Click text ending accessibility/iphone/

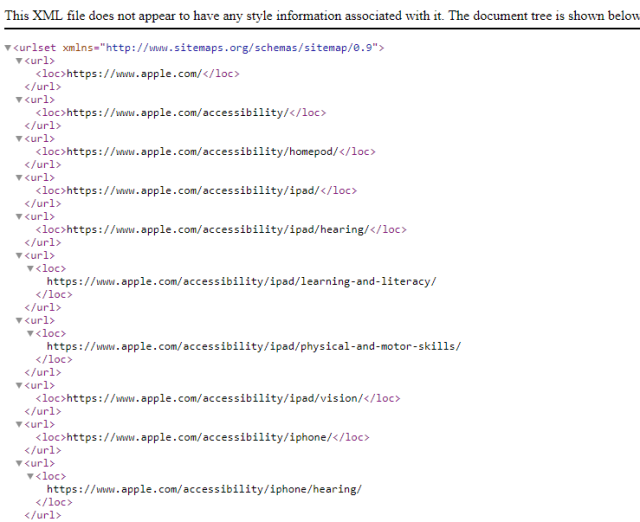tap(199, 438)
